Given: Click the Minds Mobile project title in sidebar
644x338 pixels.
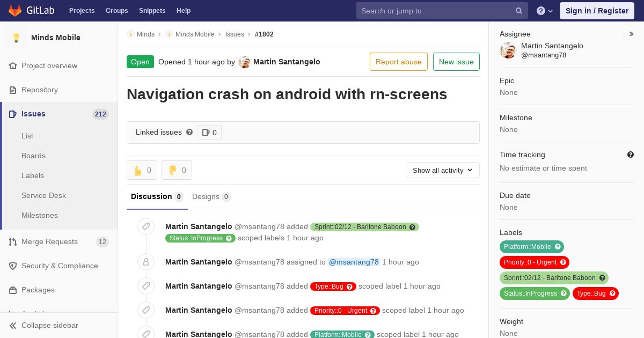Looking at the screenshot, I should coord(56,38).
